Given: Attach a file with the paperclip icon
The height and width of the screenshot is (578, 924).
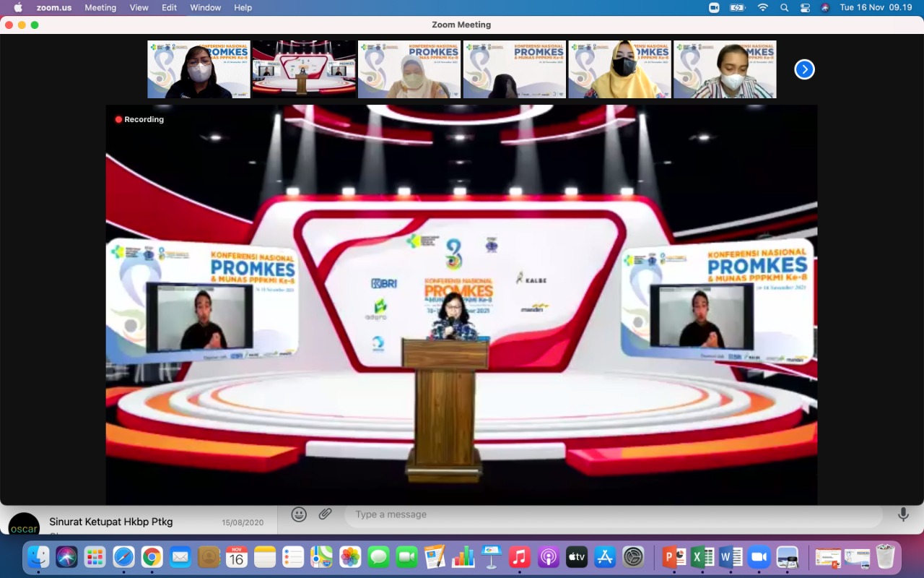Looking at the screenshot, I should [x=324, y=514].
